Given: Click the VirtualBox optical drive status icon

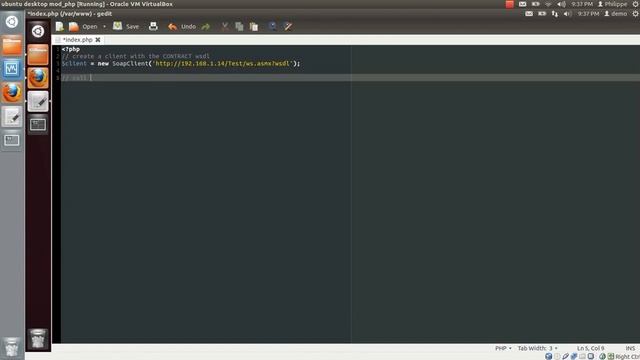Looking at the screenshot, I should (557, 356).
